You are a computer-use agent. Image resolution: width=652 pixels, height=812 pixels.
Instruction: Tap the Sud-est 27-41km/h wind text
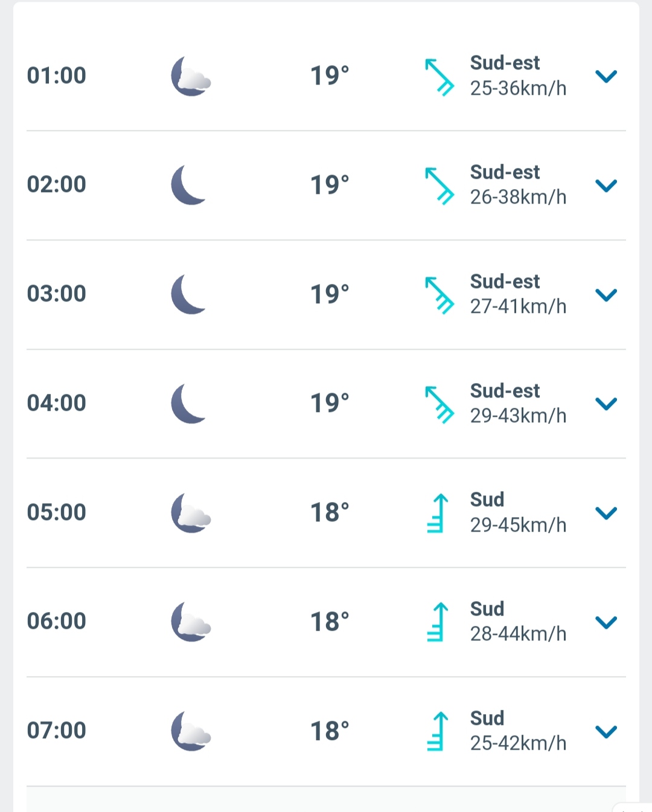click(518, 294)
